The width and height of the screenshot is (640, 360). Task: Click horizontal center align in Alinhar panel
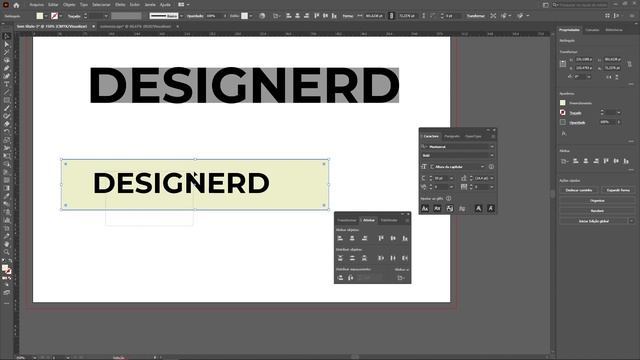[x=352, y=238]
